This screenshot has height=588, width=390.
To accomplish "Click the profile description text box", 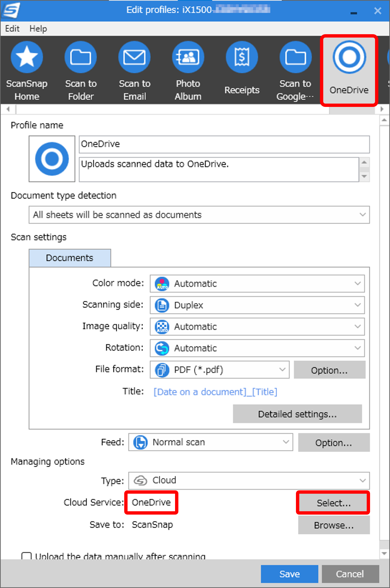I will point(219,169).
